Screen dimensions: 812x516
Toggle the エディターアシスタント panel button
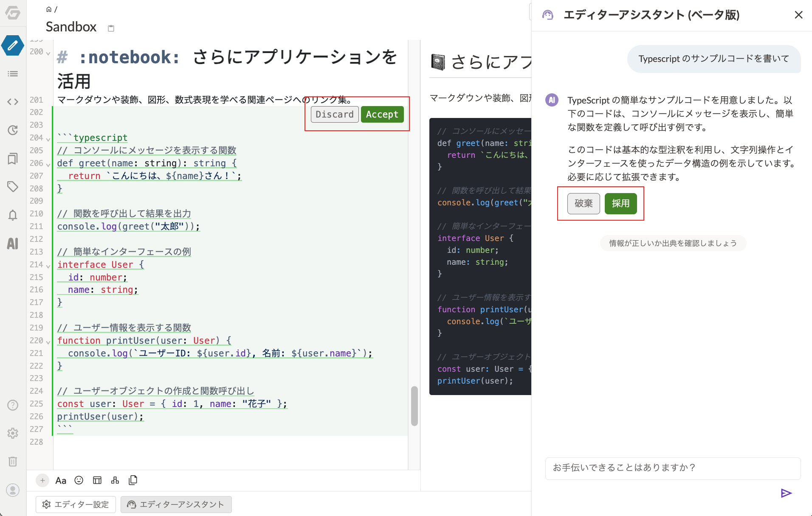(176, 505)
